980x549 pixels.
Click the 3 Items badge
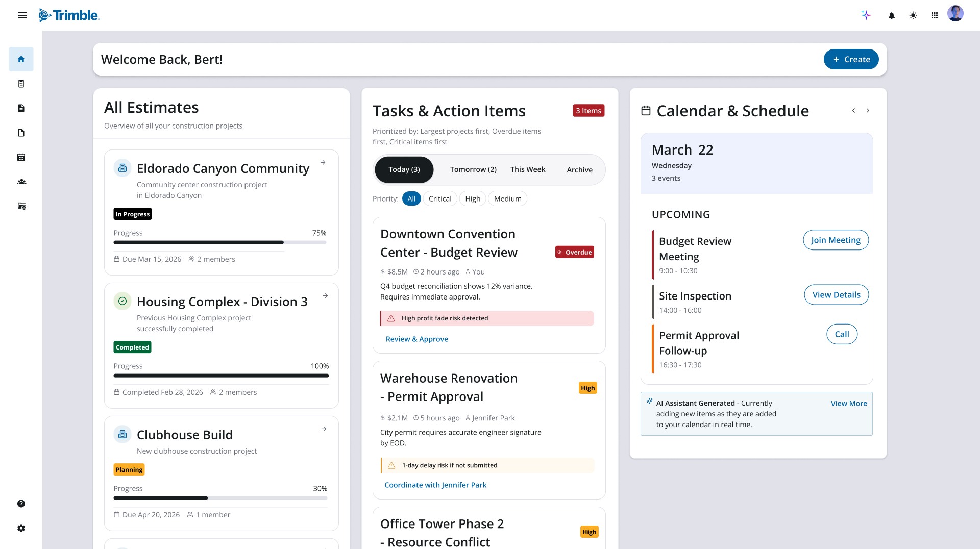(x=589, y=111)
